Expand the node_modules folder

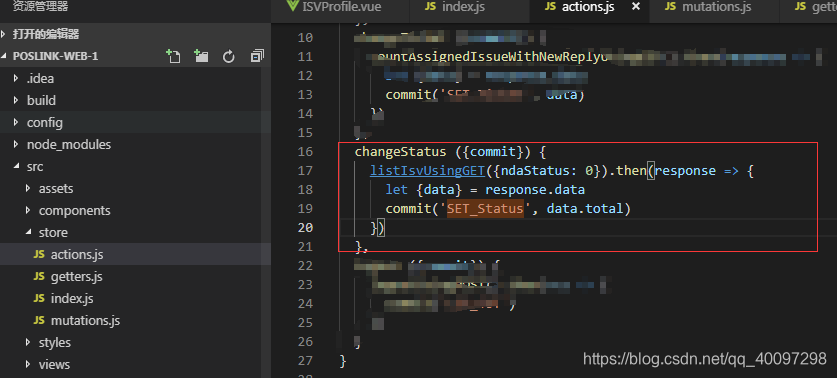[x=69, y=145]
